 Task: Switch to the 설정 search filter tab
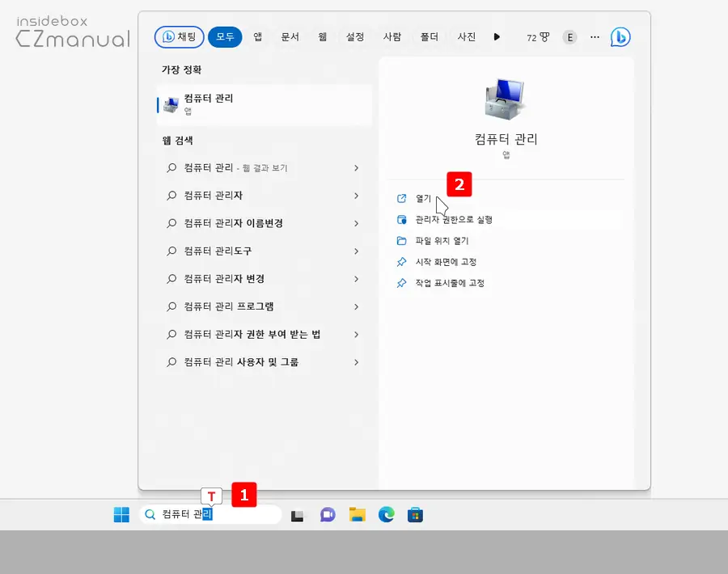tap(354, 36)
